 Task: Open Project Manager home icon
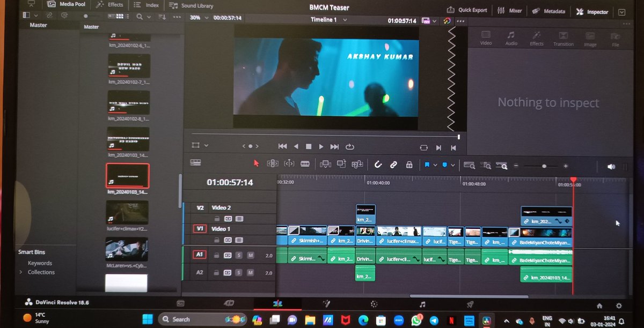(x=599, y=305)
